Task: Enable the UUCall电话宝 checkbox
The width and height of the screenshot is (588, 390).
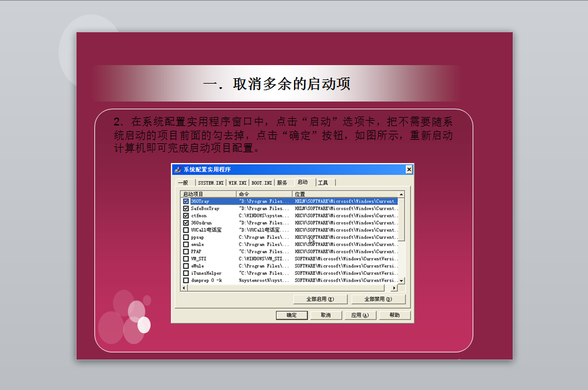Action: click(186, 230)
